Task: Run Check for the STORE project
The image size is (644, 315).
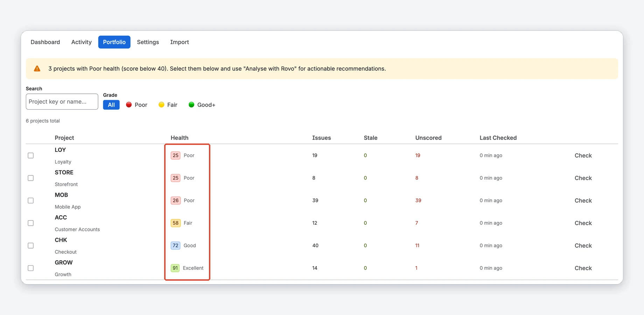Action: (x=583, y=178)
